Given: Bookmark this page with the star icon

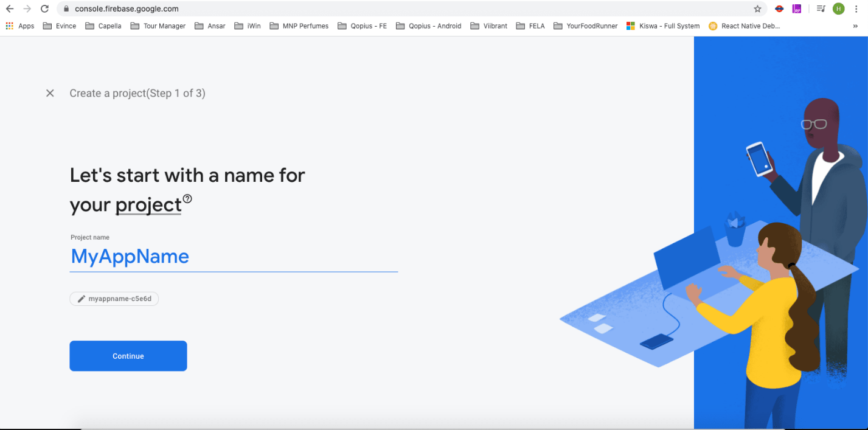Looking at the screenshot, I should coord(757,9).
